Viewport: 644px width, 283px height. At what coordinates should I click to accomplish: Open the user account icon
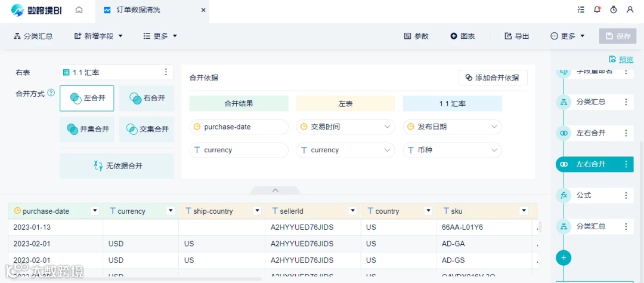[630, 10]
